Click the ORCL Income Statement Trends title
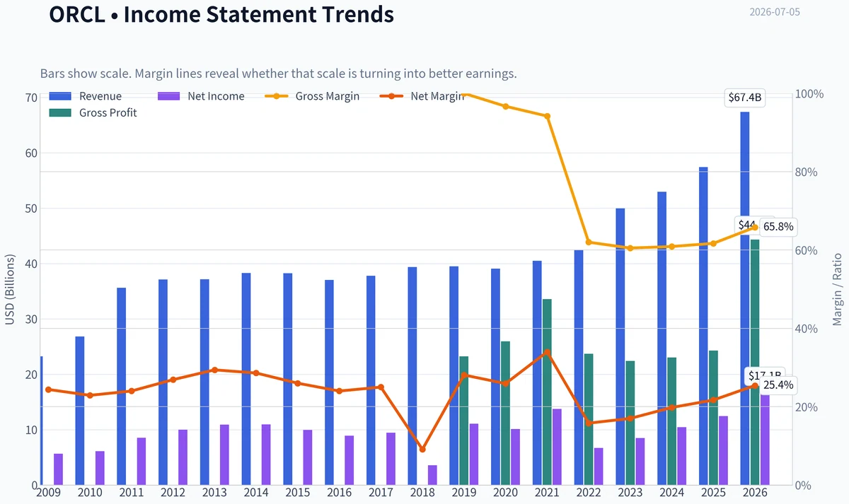Screen dimensions: 849x504 point(221,13)
